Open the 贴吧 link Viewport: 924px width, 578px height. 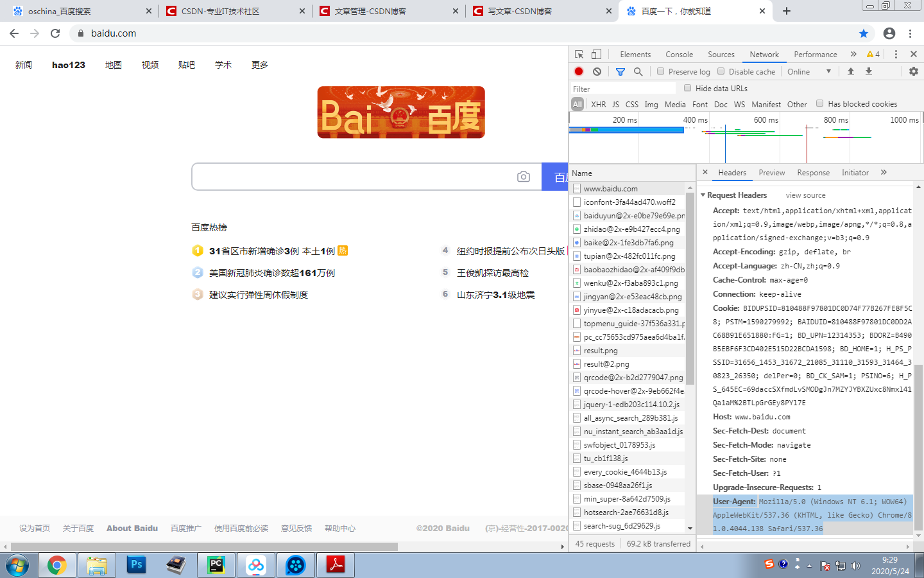coord(187,65)
